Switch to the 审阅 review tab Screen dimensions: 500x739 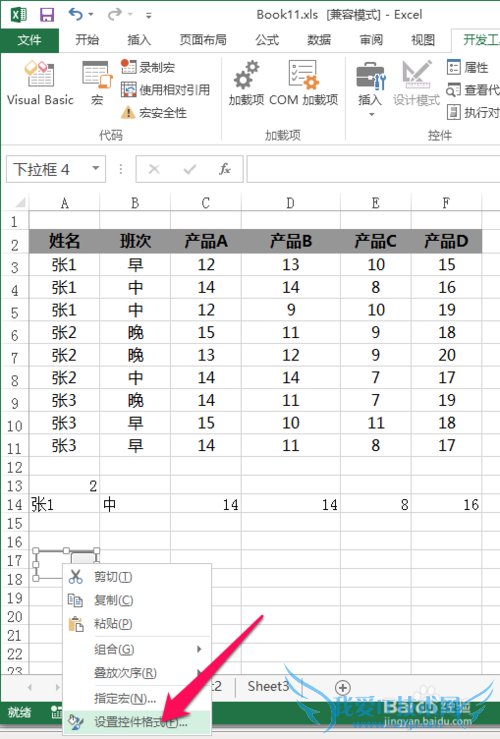coord(371,40)
